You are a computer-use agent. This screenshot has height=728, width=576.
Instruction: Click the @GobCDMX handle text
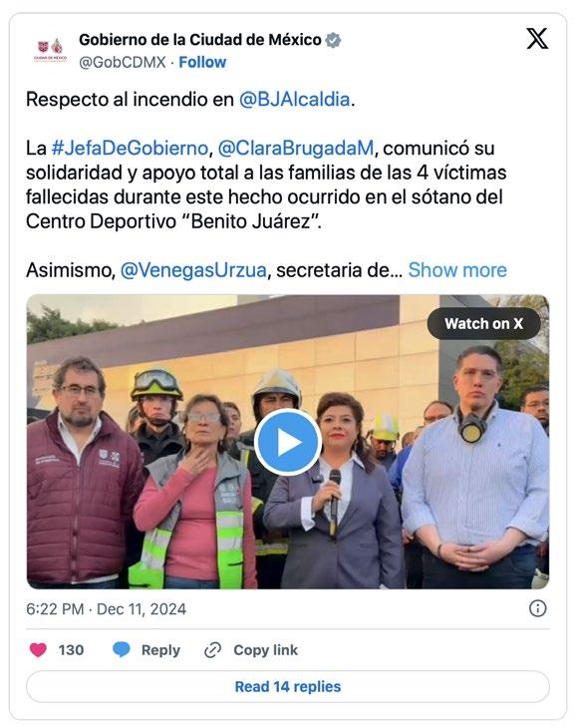[123, 62]
